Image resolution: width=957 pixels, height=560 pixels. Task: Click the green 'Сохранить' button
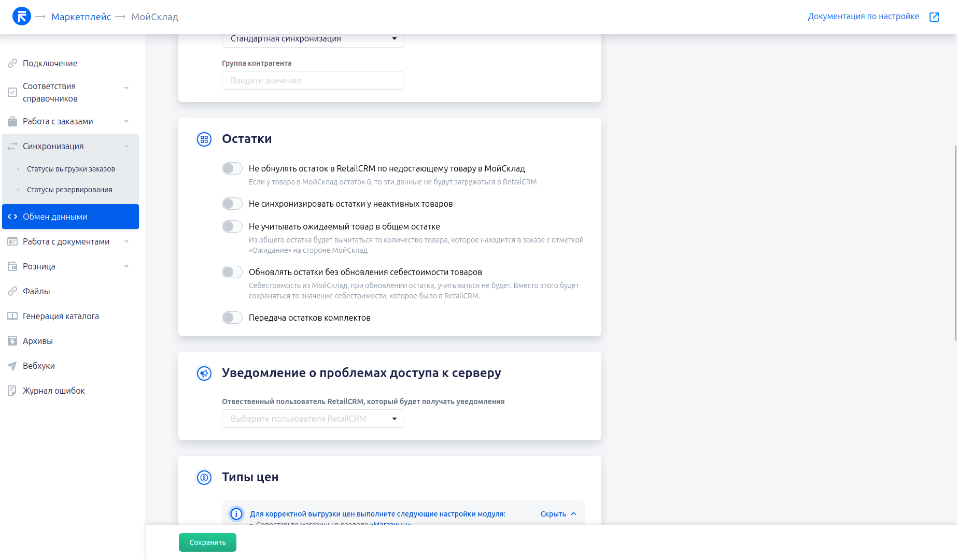[207, 542]
